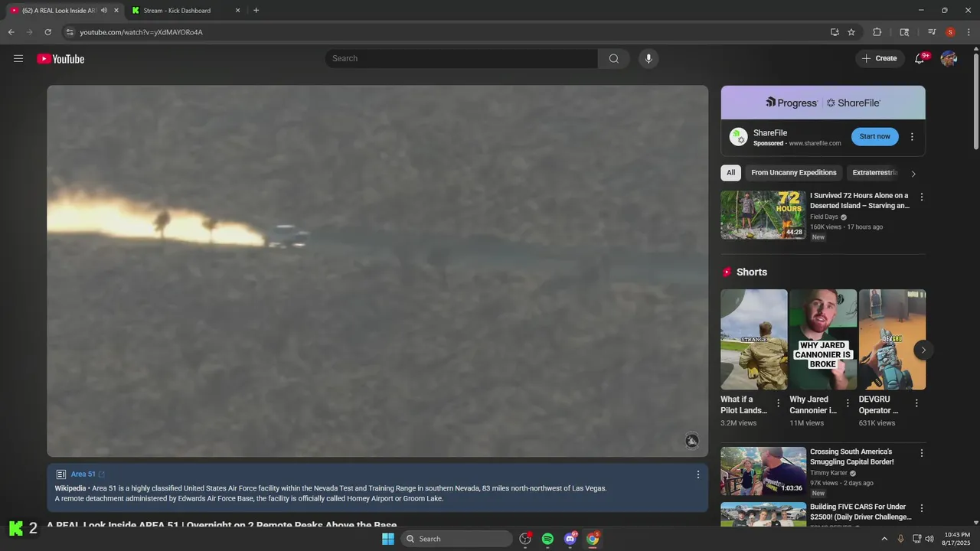
Task: Show more filter chips with arrow
Action: point(913,174)
